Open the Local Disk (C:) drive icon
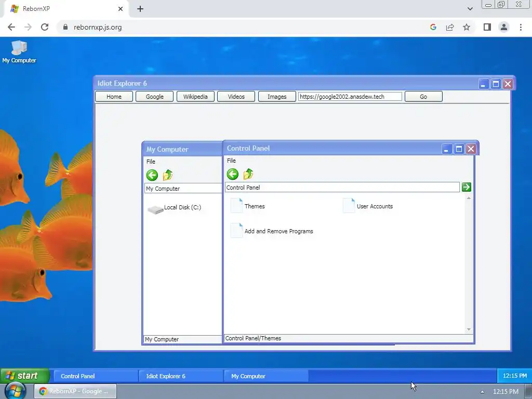Screen dimensions: 532x399 (x=175, y=208)
